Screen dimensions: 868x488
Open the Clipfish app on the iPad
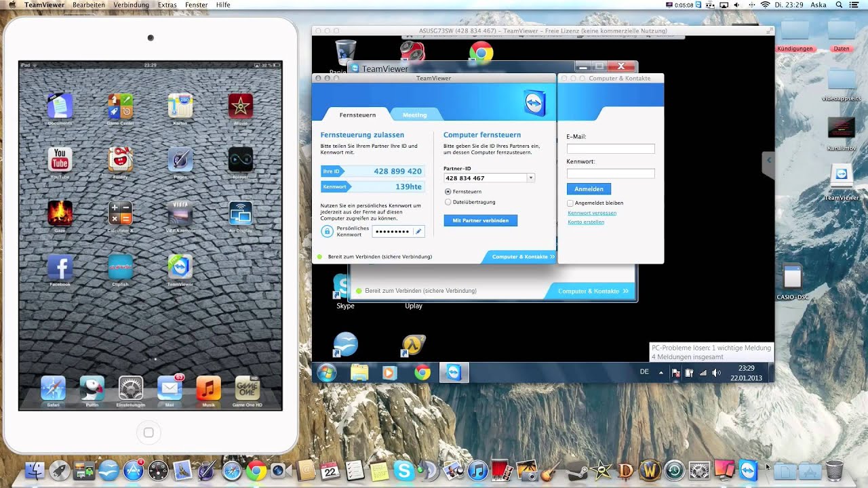point(120,266)
